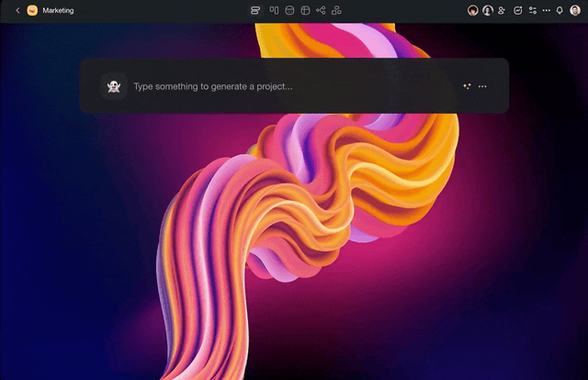Open the top bar more options menu

pos(547,10)
